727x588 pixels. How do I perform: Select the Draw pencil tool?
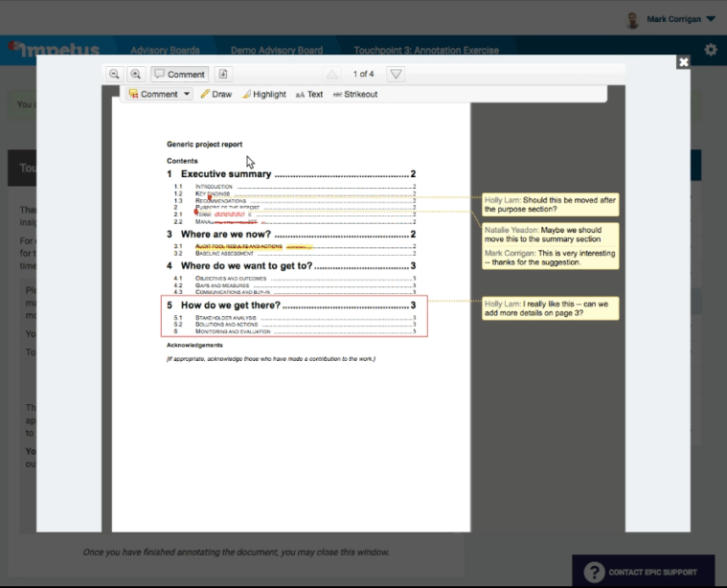point(216,94)
